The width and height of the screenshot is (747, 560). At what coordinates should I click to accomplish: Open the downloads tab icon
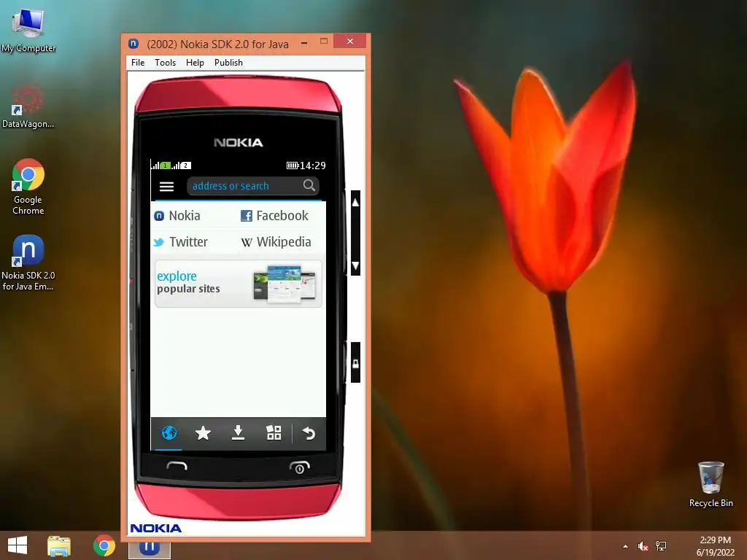click(238, 433)
